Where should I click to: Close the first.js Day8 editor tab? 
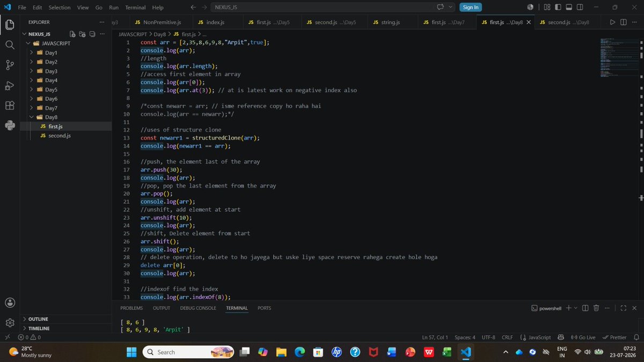[x=529, y=22]
